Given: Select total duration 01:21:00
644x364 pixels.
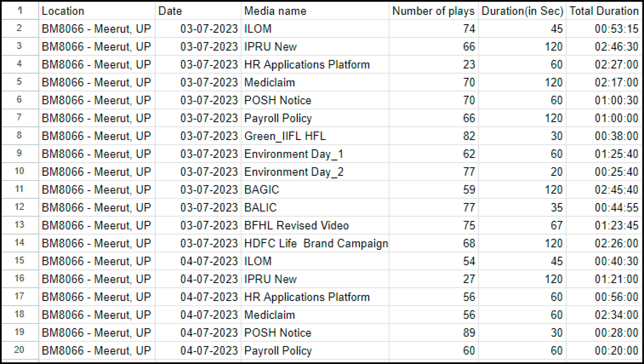Looking at the screenshot, I should (604, 279).
